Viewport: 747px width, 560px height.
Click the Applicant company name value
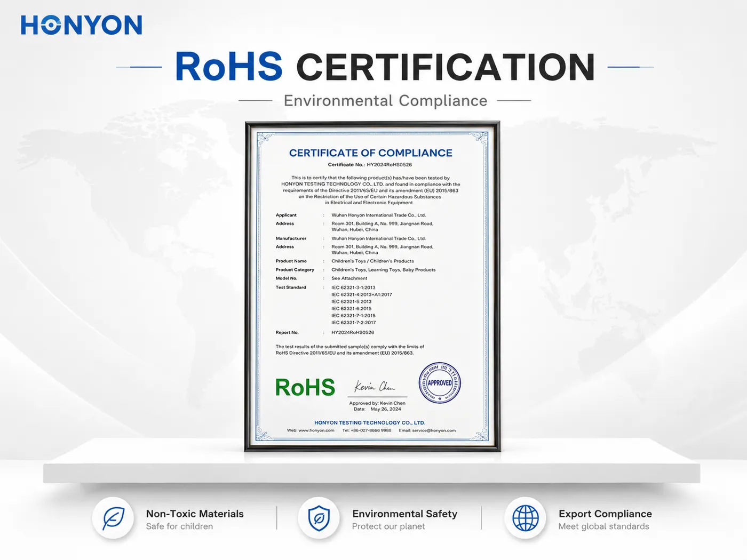click(378, 215)
